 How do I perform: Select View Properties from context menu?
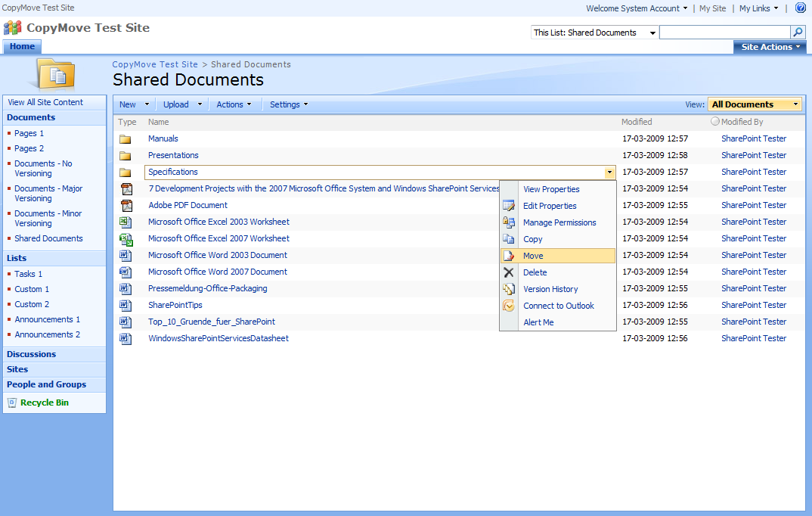tap(551, 189)
